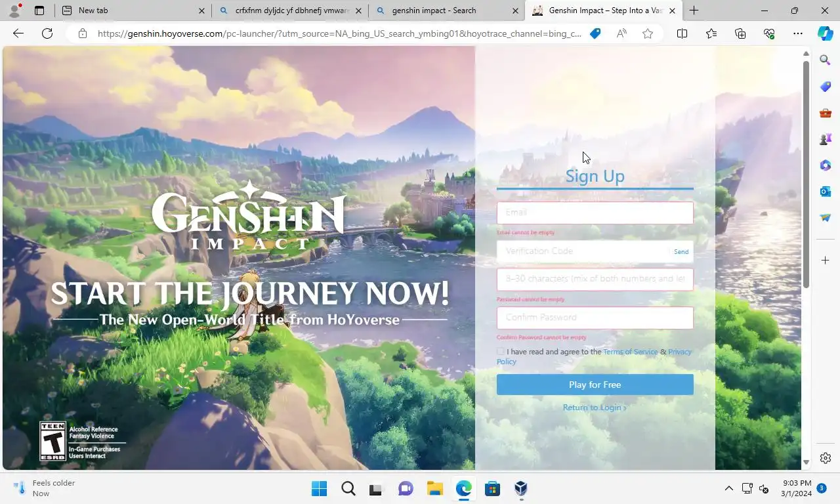Open sidebar settings gear
The height and width of the screenshot is (504, 840).
[x=826, y=458]
